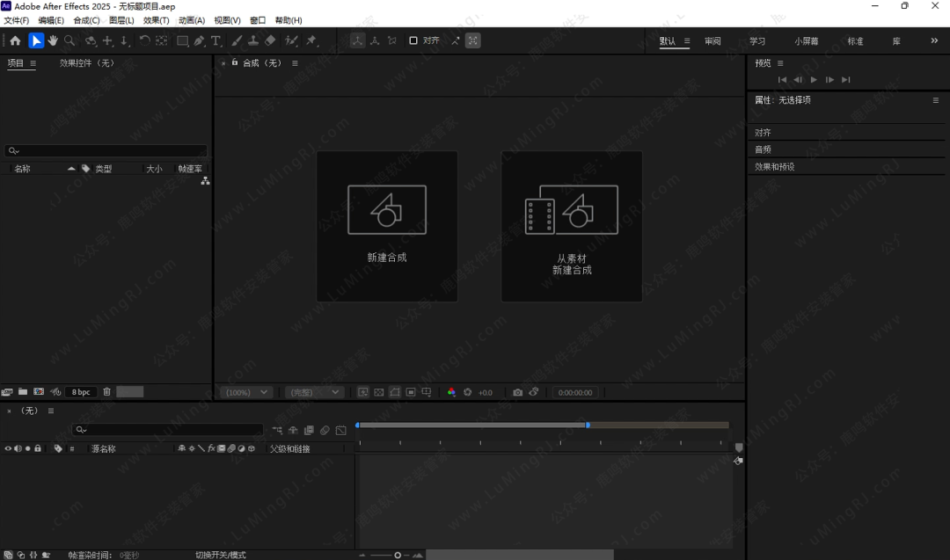Select the Zoom magnifier tool

[69, 40]
